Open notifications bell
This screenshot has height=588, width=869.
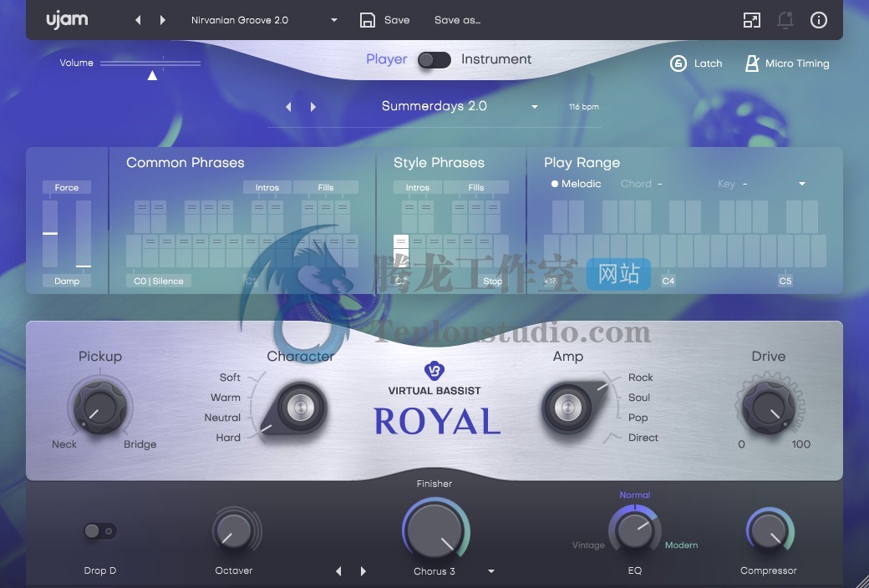click(785, 21)
